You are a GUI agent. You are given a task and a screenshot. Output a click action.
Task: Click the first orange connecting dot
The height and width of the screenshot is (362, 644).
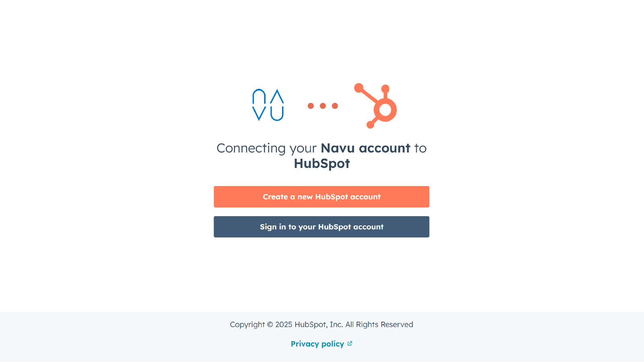tap(311, 106)
